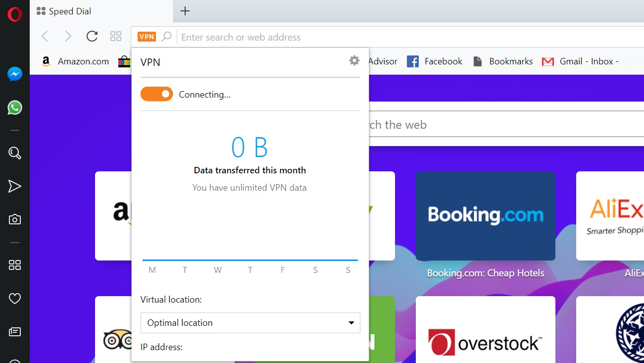Open the news panel icon in the sidebar

point(15,332)
